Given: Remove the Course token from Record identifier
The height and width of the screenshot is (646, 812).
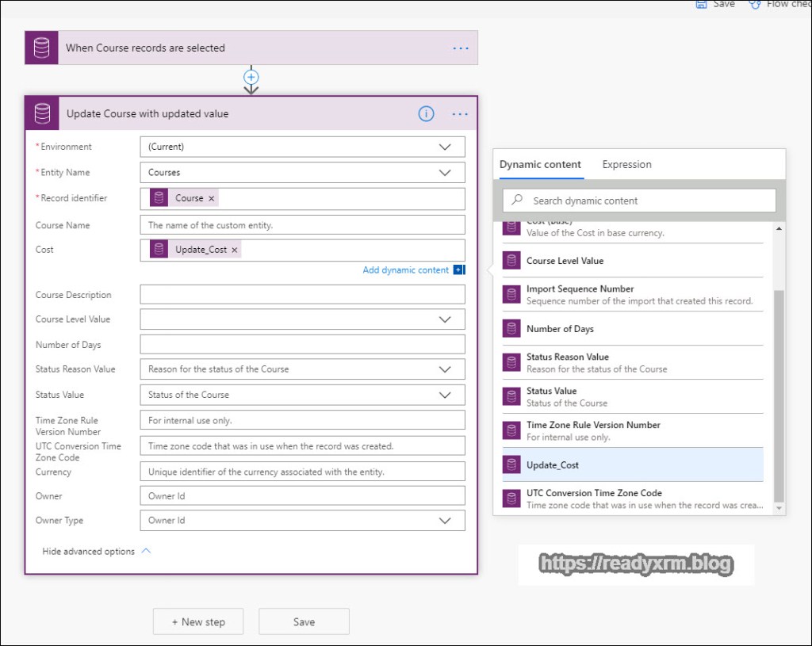Looking at the screenshot, I should [212, 198].
